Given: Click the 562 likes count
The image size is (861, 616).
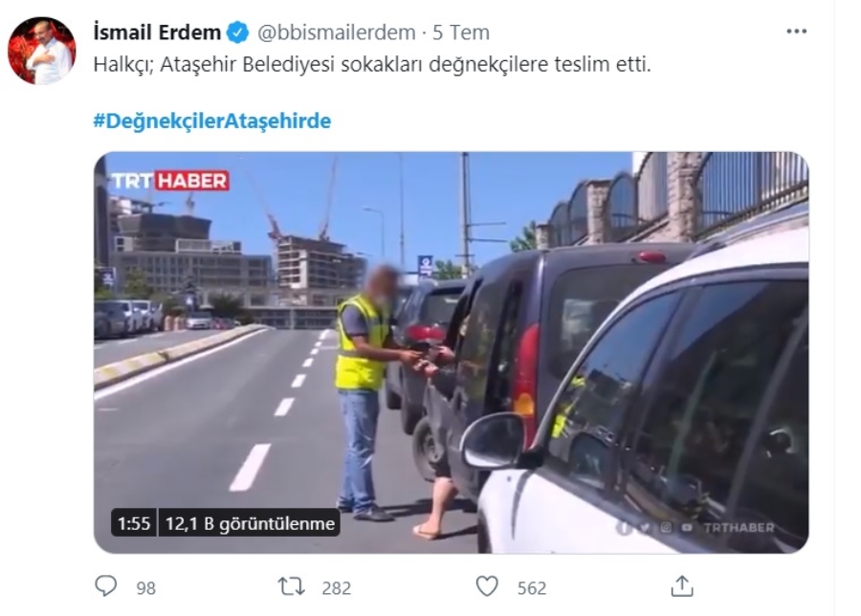Looking at the screenshot, I should click(532, 588).
